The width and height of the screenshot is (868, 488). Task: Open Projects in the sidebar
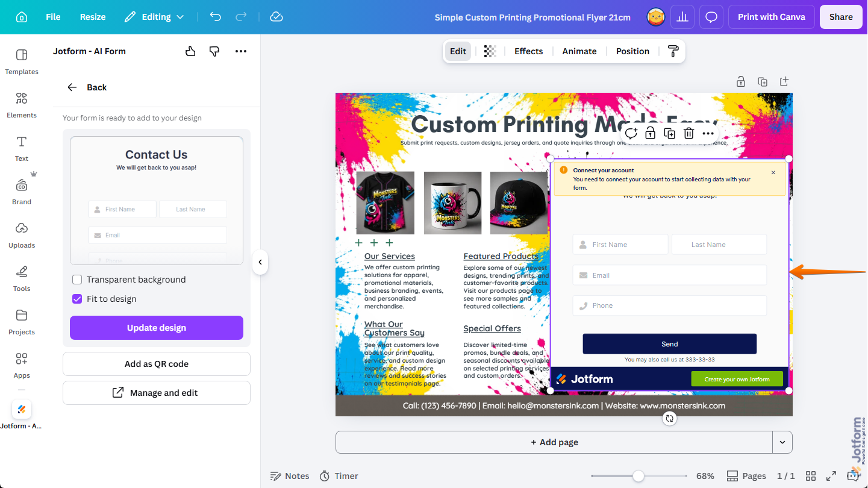pos(22,322)
